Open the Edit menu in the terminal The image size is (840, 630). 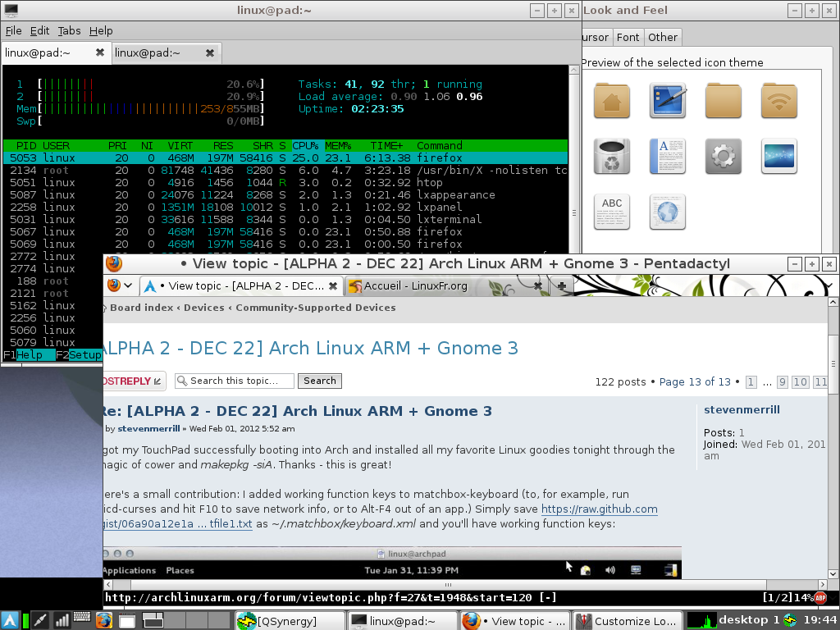39,30
